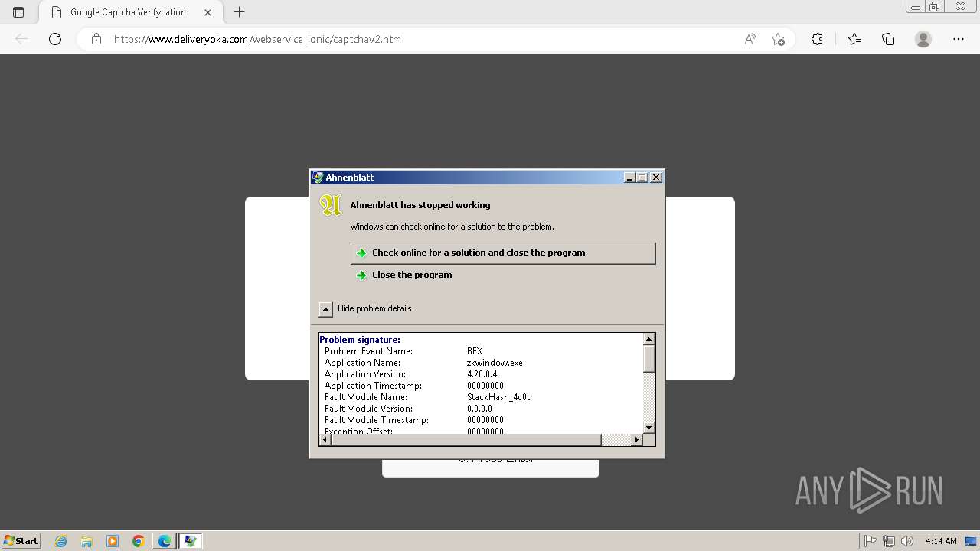Click the browser back arrow
Screen dimensions: 980x551
coord(21,39)
